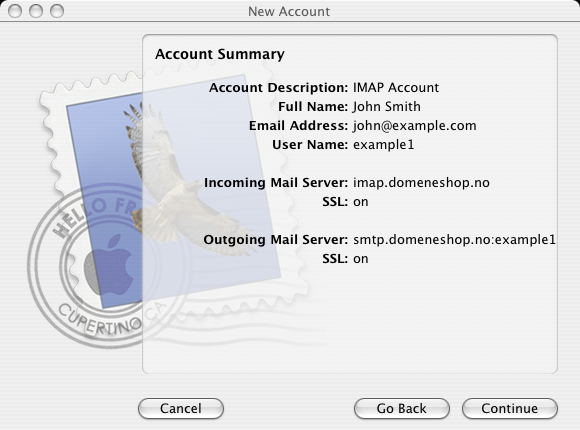The width and height of the screenshot is (580, 430).
Task: Click the SSL on value under Incoming server
Action: (361, 202)
